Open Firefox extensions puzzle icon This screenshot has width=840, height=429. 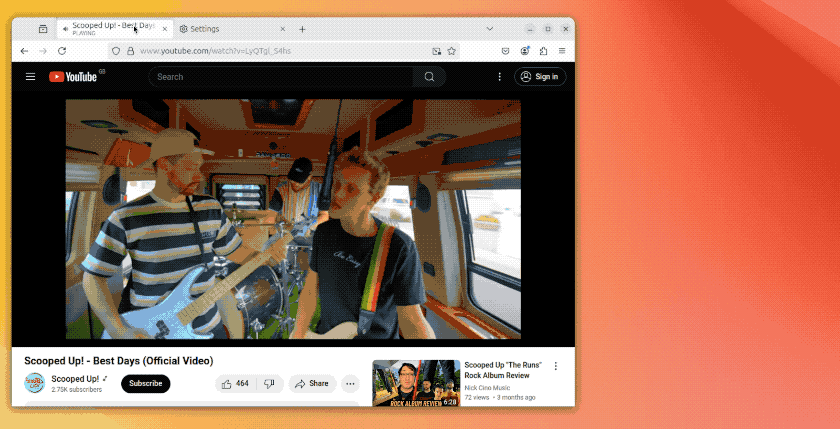click(x=543, y=51)
